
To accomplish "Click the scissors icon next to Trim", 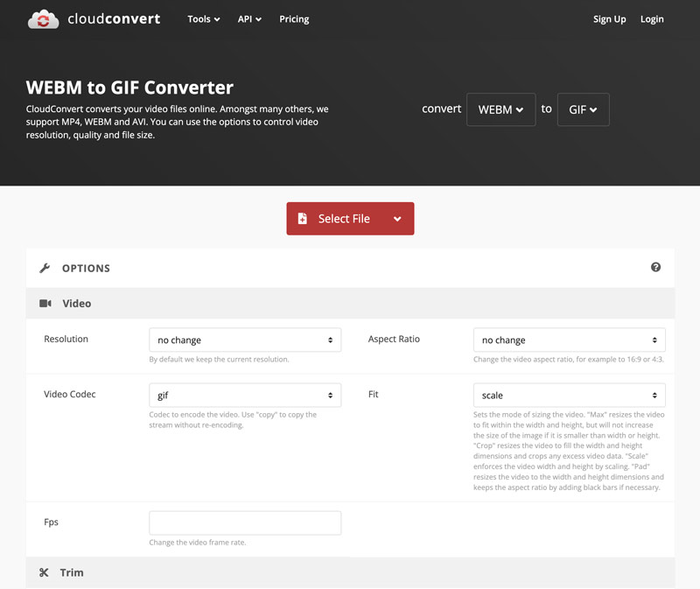I will pyautogui.click(x=44, y=572).
